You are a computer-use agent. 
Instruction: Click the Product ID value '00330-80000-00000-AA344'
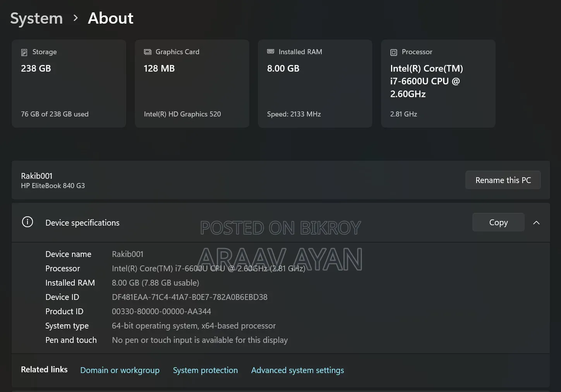pyautogui.click(x=161, y=312)
